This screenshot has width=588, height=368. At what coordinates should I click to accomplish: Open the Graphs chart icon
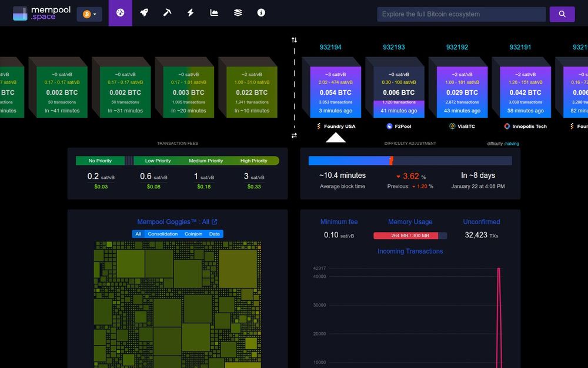[214, 13]
